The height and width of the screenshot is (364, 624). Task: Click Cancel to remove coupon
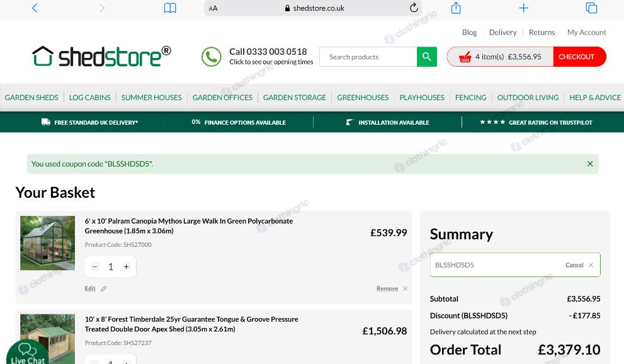[x=574, y=265]
